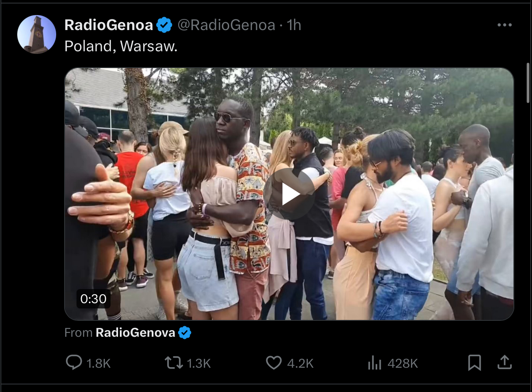Bookmark this post
Image resolution: width=532 pixels, height=392 pixels.
[x=474, y=363]
